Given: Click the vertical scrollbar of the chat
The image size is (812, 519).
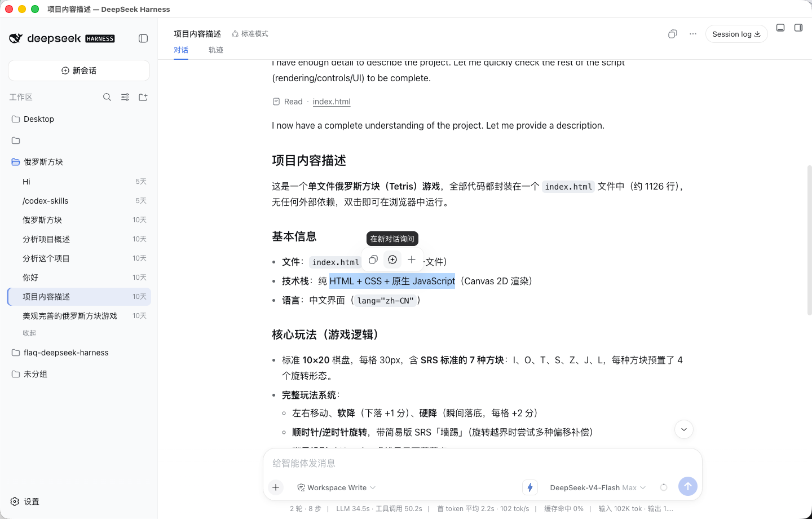Looking at the screenshot, I should click(x=810, y=240).
